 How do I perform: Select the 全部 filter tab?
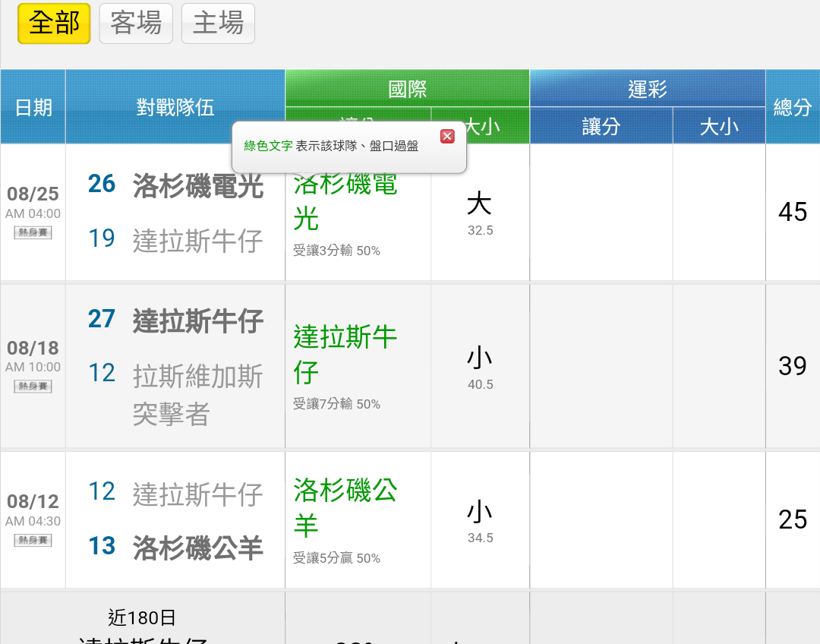pos(54,24)
